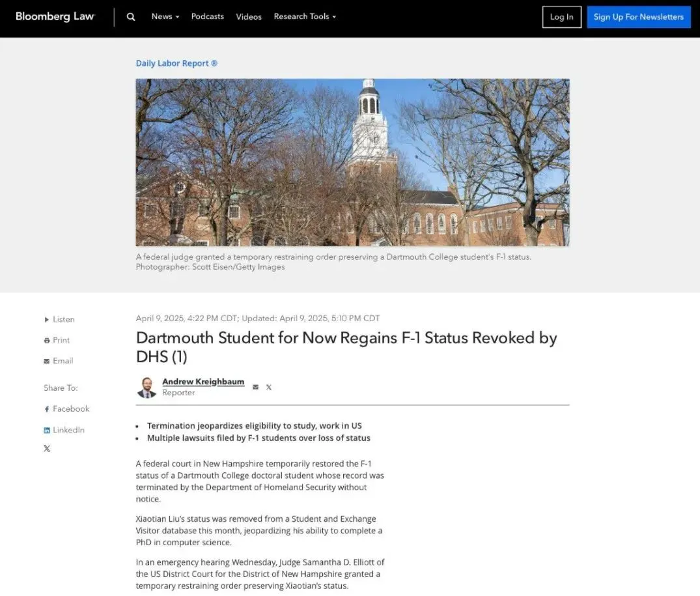This screenshot has width=700, height=596.
Task: Click the 'Photographer: Scott Eisen/Getty Images' credit
Action: click(210, 267)
